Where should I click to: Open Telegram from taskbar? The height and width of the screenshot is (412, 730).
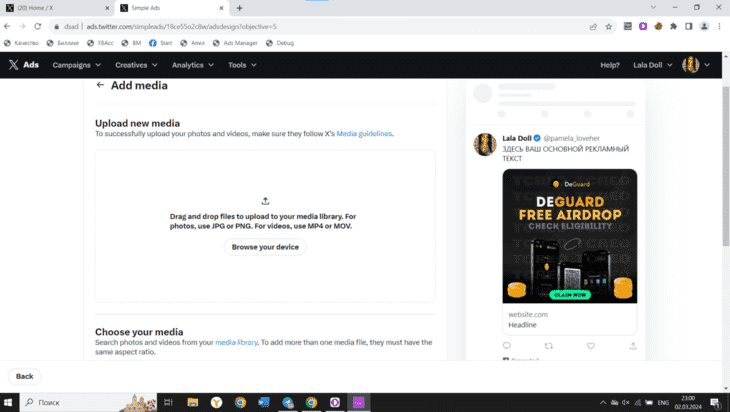[x=288, y=402]
